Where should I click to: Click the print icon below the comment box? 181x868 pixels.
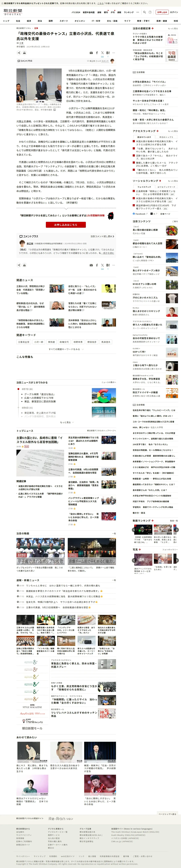click(24, 265)
